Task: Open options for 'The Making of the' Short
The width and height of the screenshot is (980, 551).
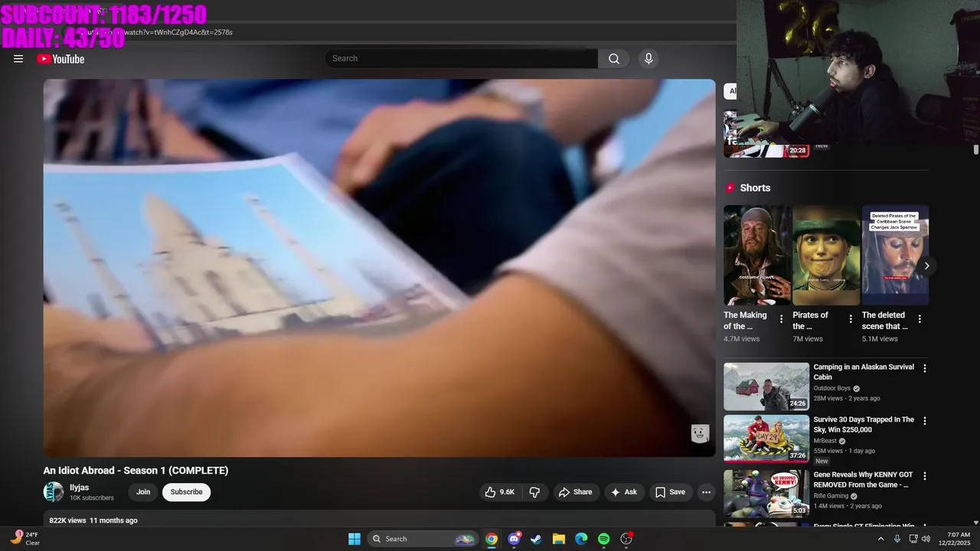Action: [781, 319]
